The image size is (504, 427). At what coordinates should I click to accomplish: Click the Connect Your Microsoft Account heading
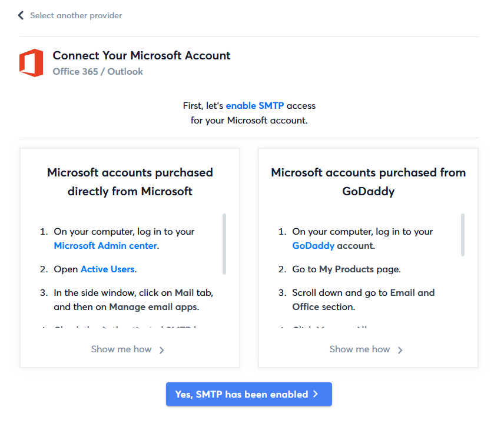[x=141, y=56]
